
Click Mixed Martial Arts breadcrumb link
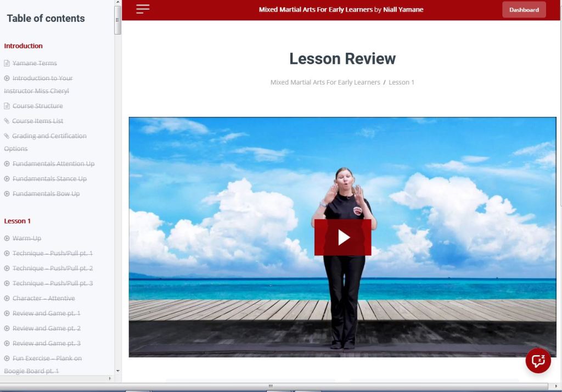coord(325,82)
